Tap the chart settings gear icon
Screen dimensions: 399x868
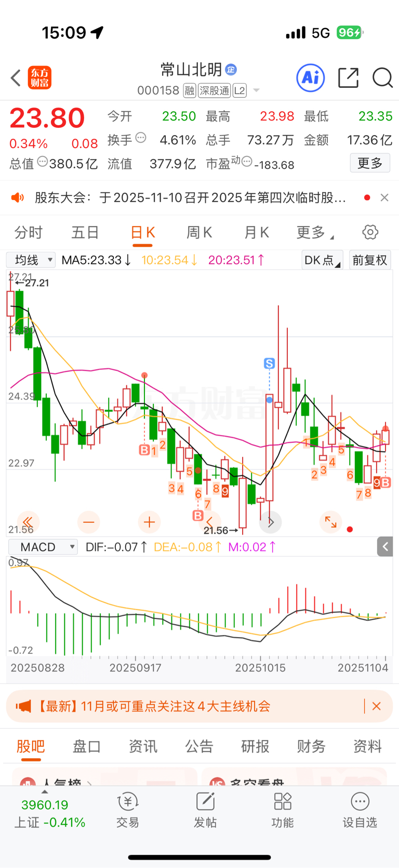[370, 232]
